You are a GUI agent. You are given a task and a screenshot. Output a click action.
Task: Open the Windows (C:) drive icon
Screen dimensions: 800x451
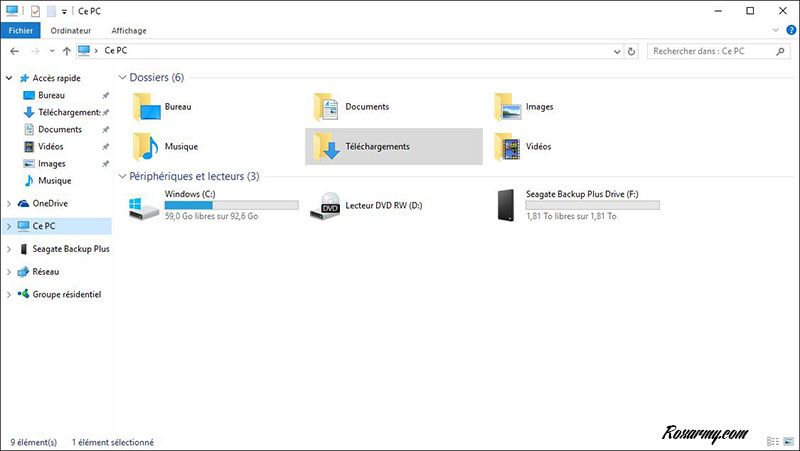point(145,207)
